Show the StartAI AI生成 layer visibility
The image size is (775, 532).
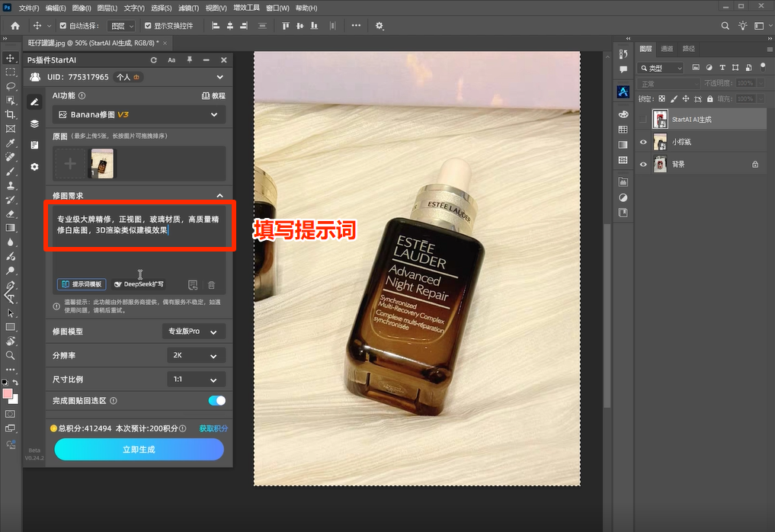point(643,119)
